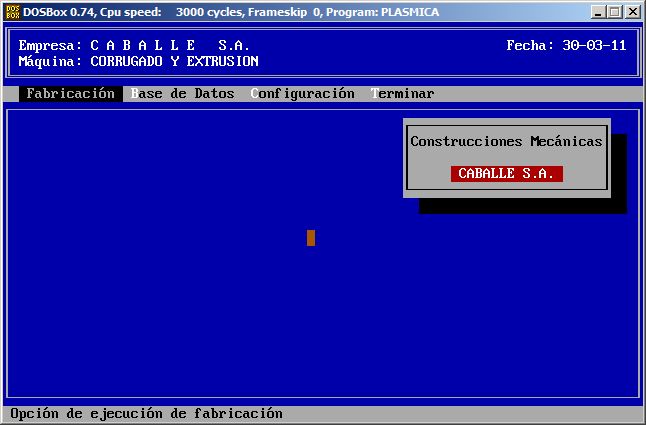Viewport: 646px width, 425px height.
Task: Click Program: PLASMICA in the title bar
Action: 382,12
